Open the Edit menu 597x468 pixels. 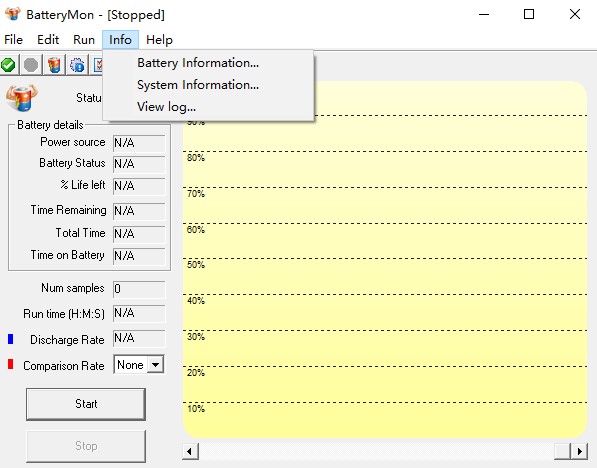(x=48, y=40)
